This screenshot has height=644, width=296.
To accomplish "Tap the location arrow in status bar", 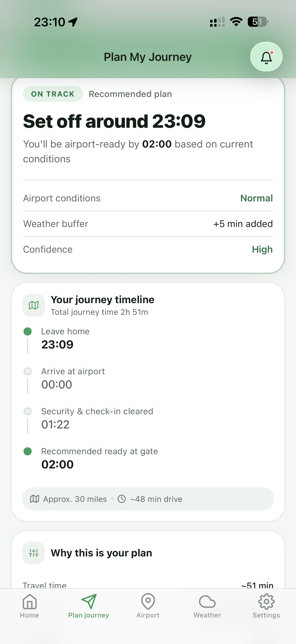I will pos(73,22).
